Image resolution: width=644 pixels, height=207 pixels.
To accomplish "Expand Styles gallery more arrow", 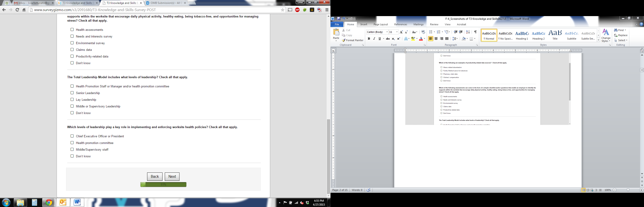I will click(599, 40).
